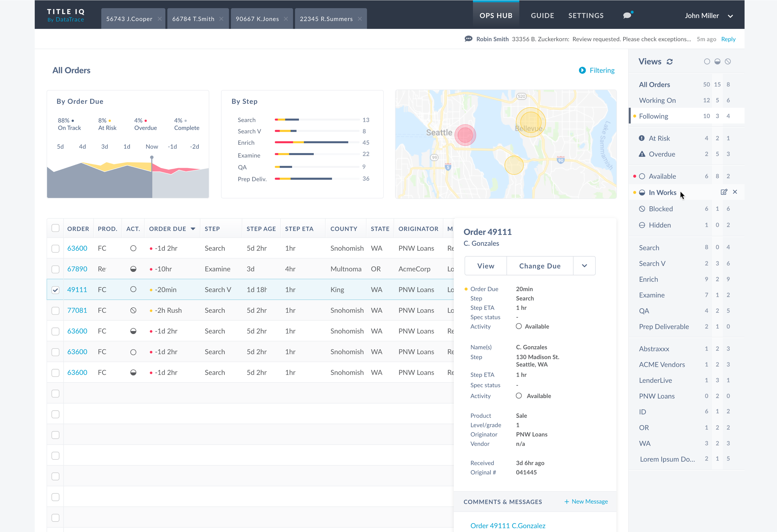Switch to 90667 K.Jones order tab
The height and width of the screenshot is (532, 777).
tap(257, 19)
